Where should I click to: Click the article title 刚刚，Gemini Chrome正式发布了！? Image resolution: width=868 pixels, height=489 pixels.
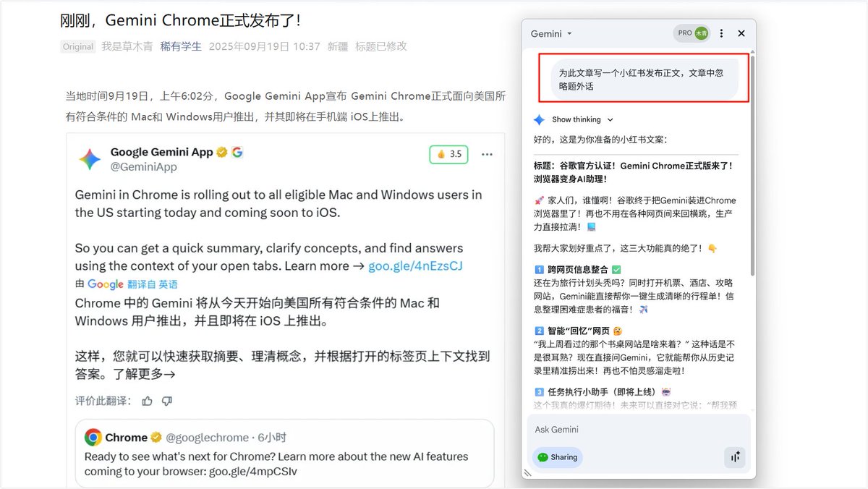(x=181, y=20)
